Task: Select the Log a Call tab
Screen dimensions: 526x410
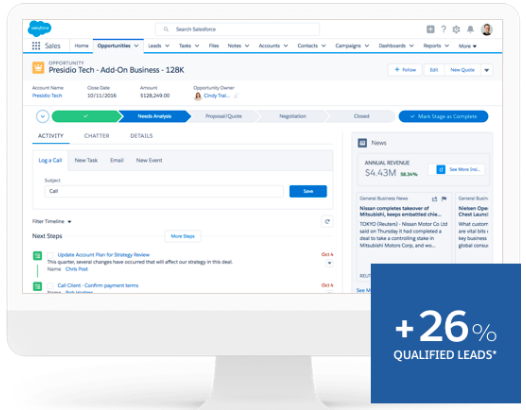Action: 50,160
